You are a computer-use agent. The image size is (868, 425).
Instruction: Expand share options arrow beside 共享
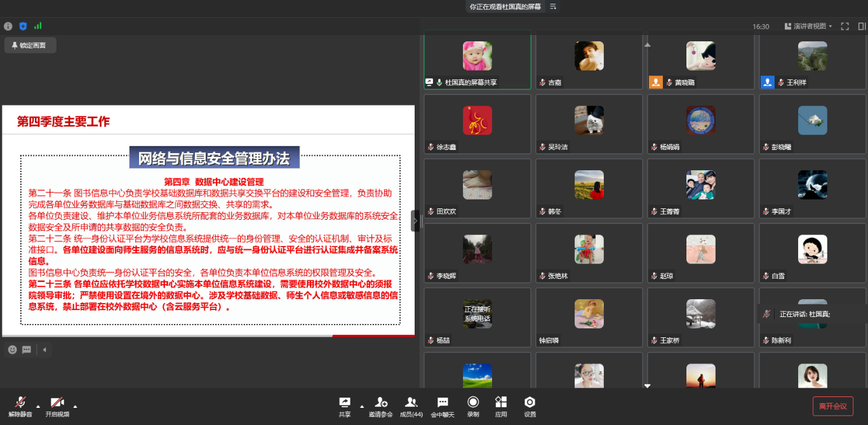pos(362,406)
